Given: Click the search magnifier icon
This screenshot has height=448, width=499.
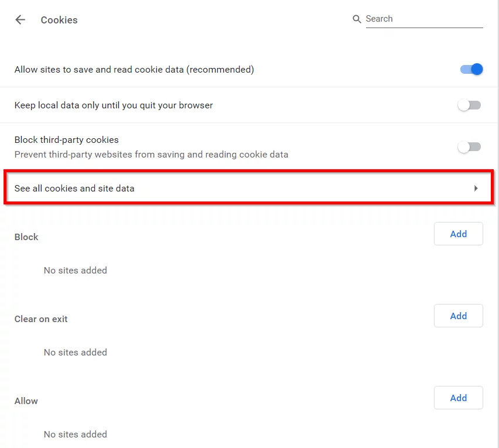Looking at the screenshot, I should point(357,19).
